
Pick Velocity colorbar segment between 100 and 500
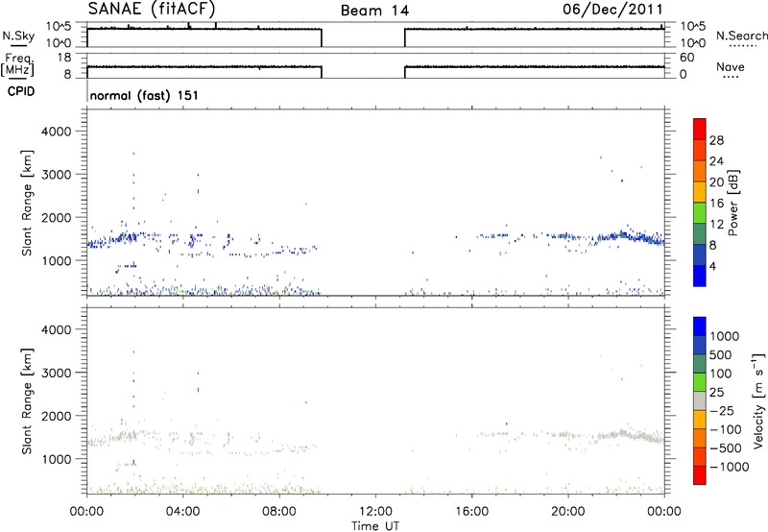click(x=700, y=364)
